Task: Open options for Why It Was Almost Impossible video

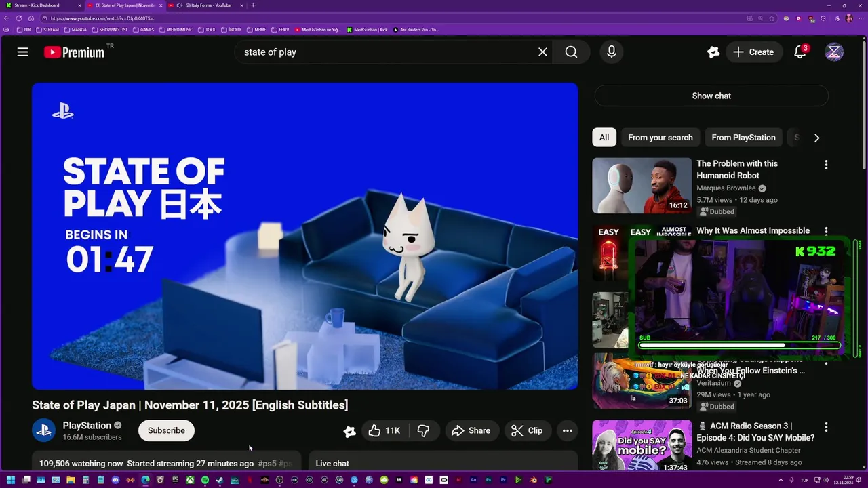Action: 826,232
